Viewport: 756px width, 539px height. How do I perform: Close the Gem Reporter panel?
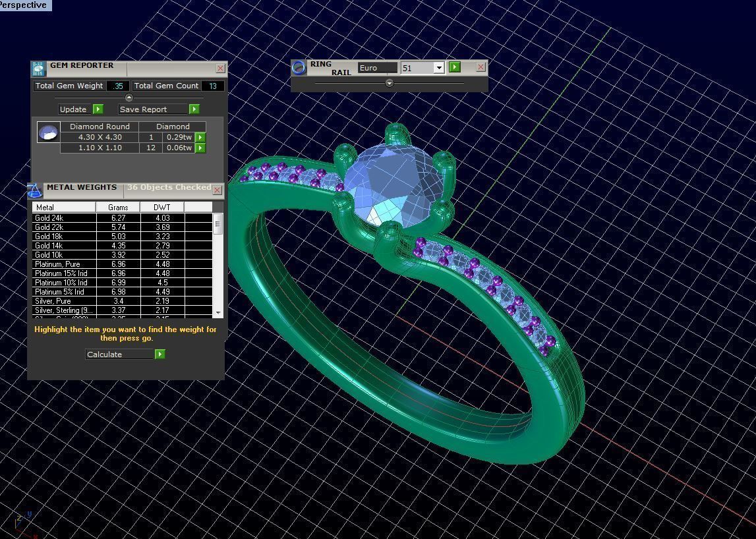point(220,69)
